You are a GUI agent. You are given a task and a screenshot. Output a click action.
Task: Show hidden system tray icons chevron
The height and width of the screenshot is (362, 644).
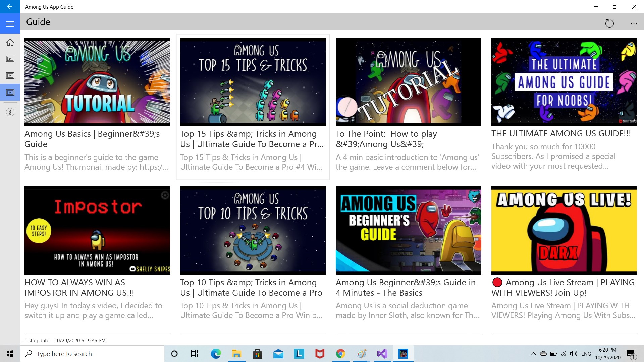pyautogui.click(x=533, y=354)
